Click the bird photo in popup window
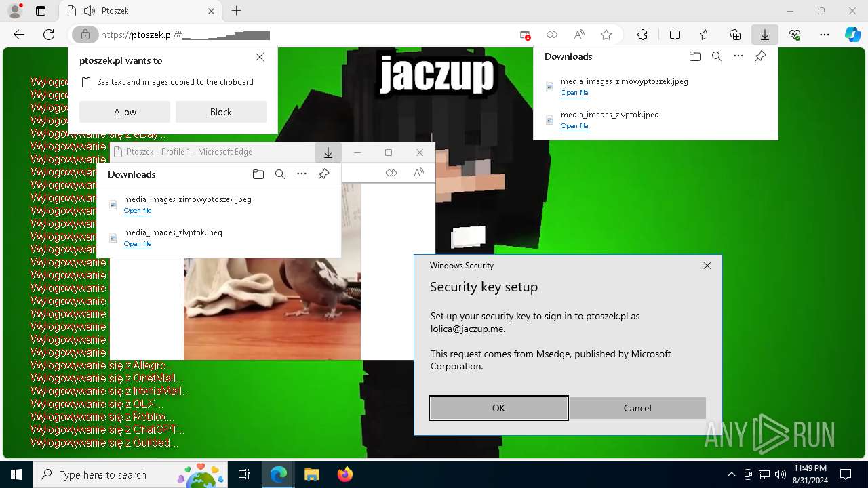Image resolution: width=868 pixels, height=488 pixels. tap(272, 308)
